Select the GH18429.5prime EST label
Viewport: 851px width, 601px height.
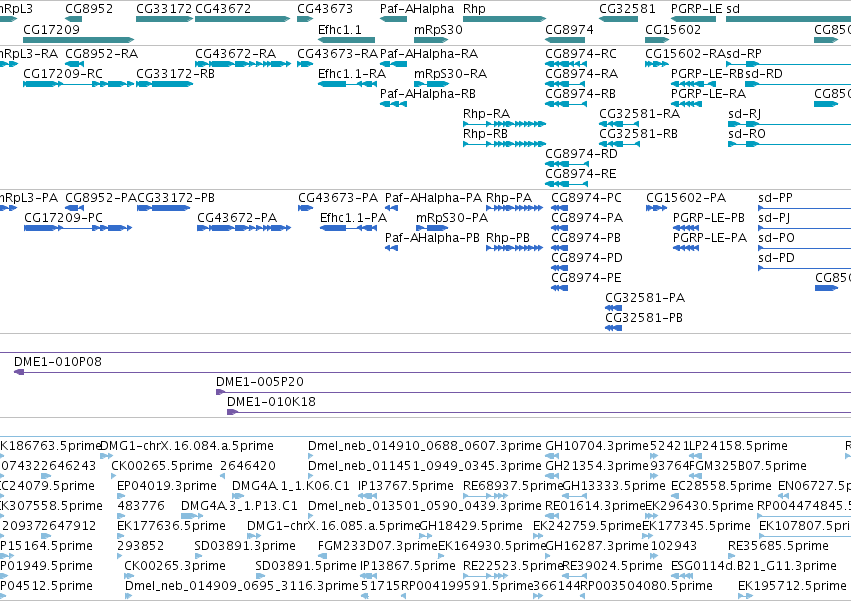[471, 526]
